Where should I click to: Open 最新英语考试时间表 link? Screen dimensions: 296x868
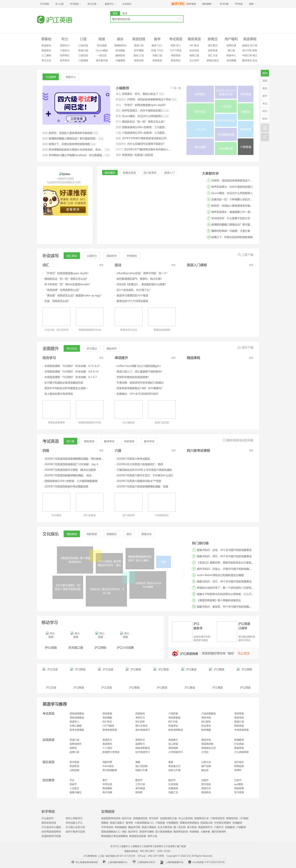tap(238, 440)
